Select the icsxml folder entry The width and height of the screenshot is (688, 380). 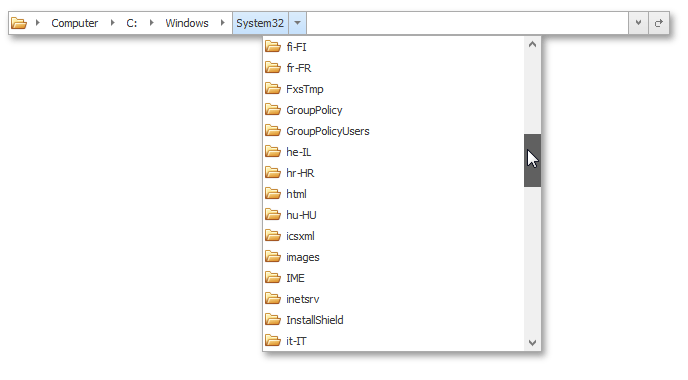[x=393, y=236]
